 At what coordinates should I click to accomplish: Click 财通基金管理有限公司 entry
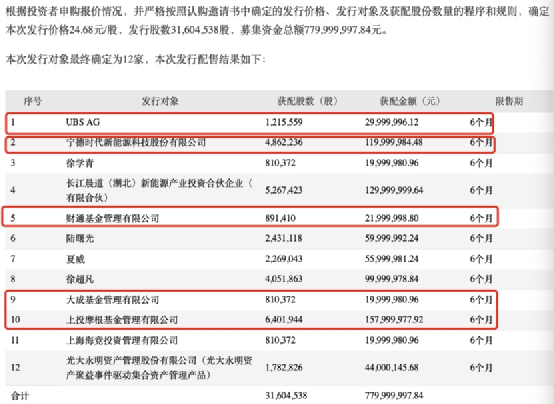[112, 218]
